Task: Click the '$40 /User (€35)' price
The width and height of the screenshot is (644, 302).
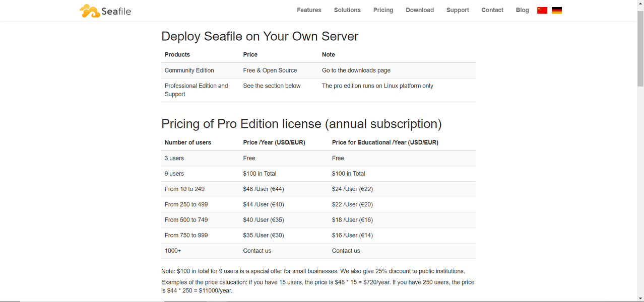Action: 264,220
